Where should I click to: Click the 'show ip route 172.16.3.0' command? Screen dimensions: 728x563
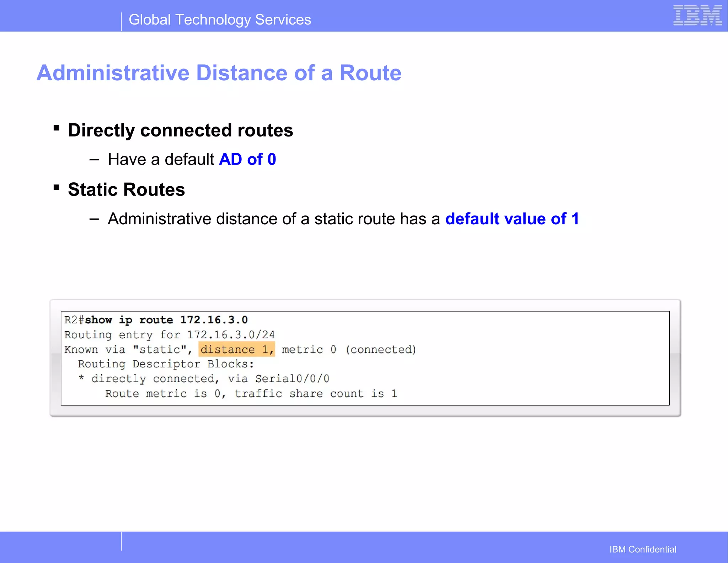coord(166,320)
